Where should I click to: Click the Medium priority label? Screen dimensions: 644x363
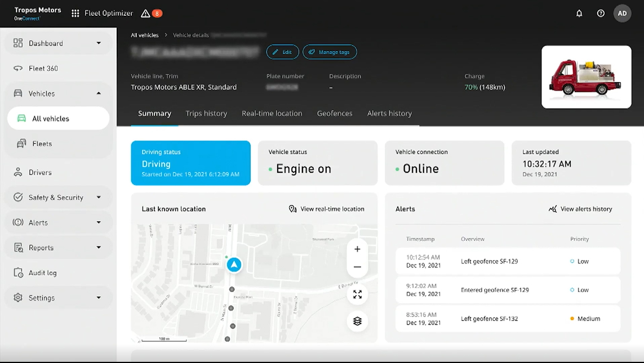point(589,319)
